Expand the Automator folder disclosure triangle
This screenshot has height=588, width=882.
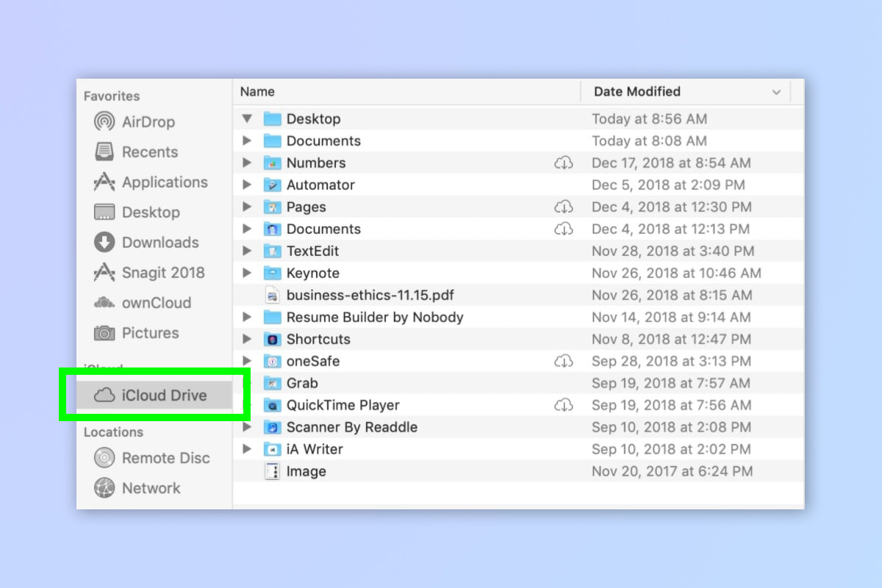click(x=247, y=184)
